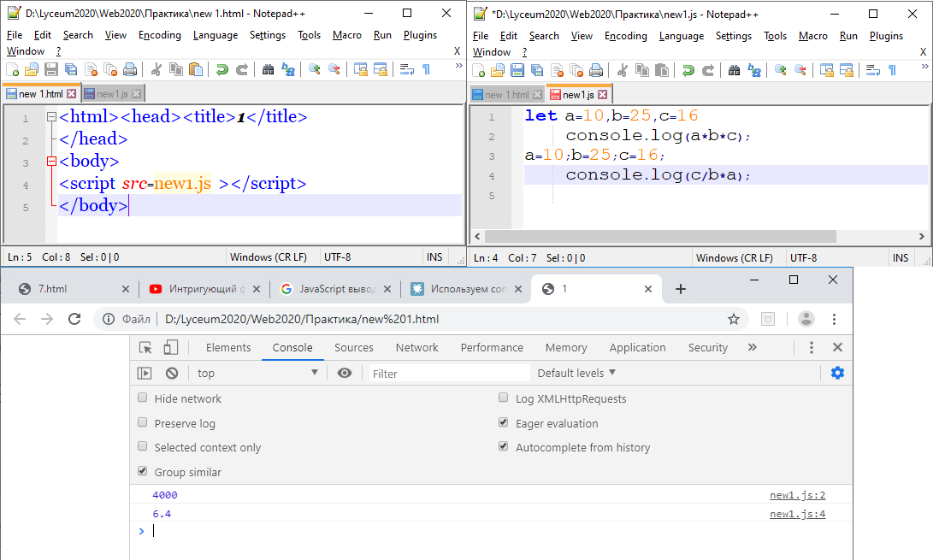This screenshot has height=560, width=945.
Task: Click Print icon in new 1.html Notepad++ window
Action: [129, 70]
